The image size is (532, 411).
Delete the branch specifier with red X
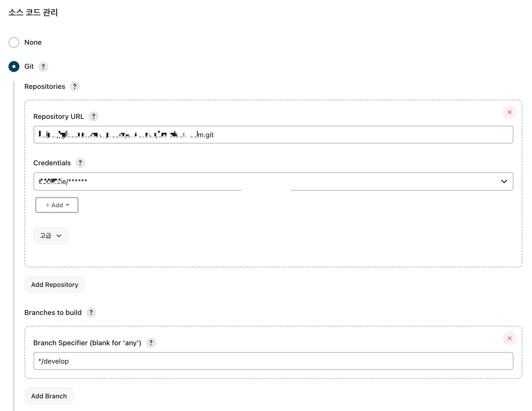click(509, 338)
